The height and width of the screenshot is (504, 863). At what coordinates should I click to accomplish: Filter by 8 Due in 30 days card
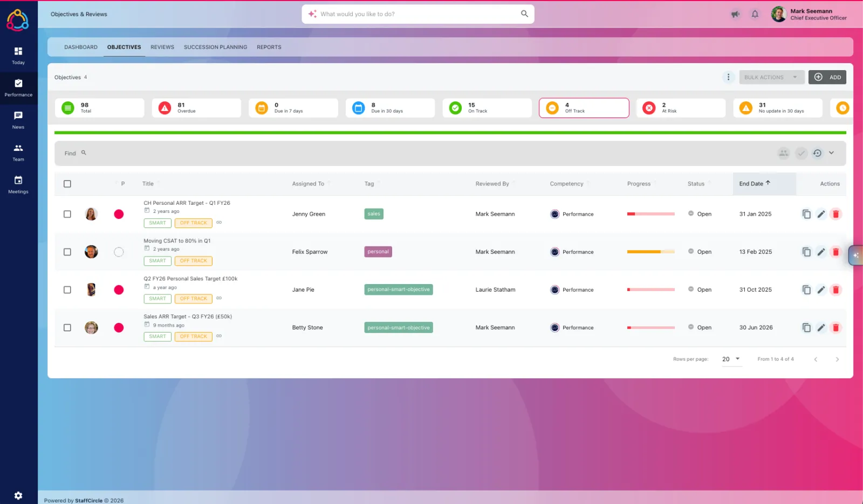[390, 108]
